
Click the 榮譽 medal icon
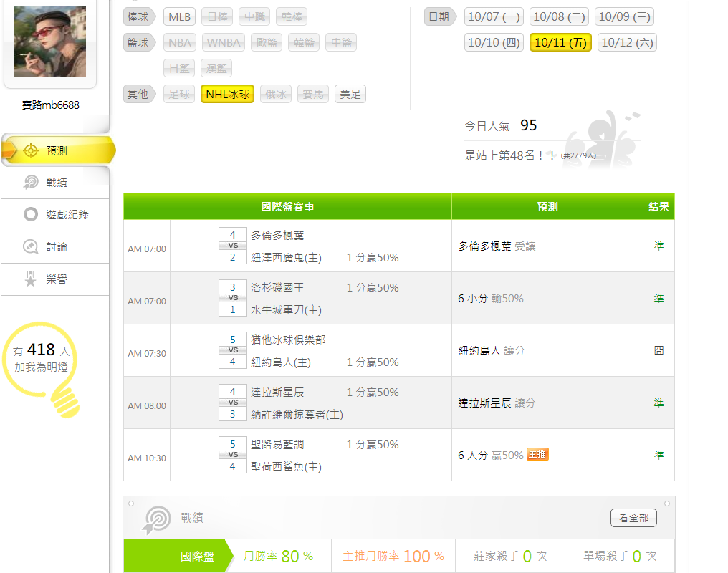click(31, 279)
